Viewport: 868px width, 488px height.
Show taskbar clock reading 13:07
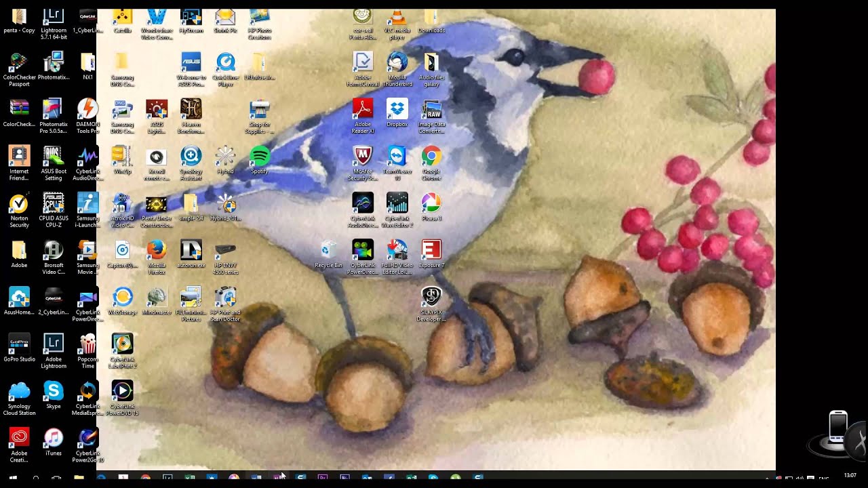coord(850,476)
